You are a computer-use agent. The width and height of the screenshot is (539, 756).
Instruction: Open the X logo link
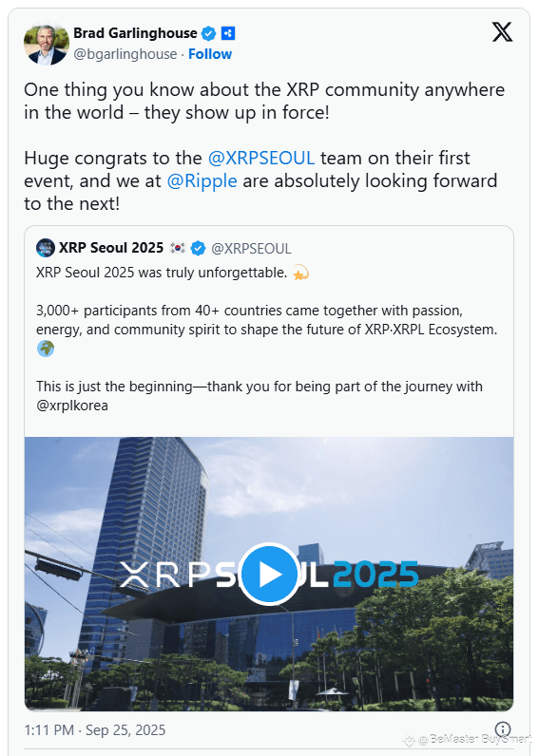[502, 32]
